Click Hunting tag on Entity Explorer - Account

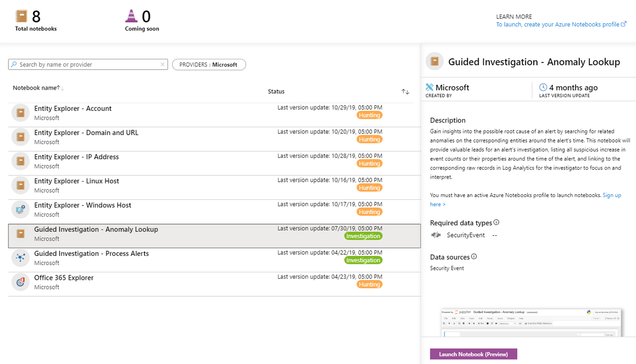(369, 116)
